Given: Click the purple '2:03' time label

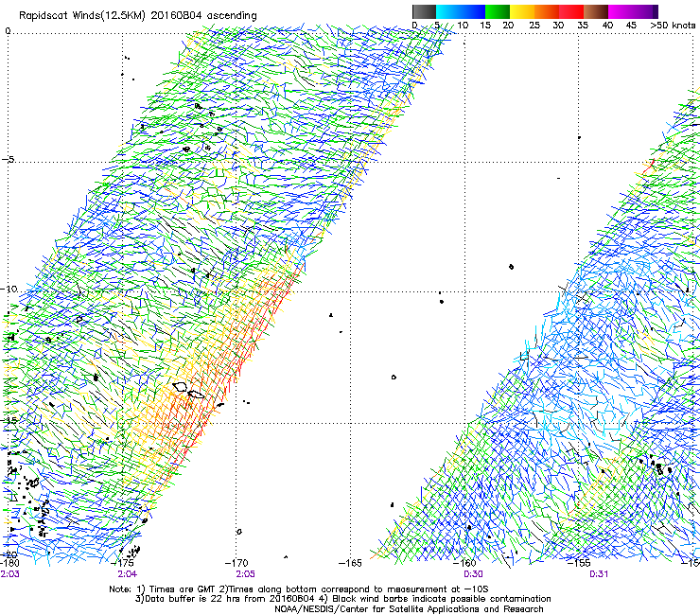Looking at the screenshot, I should (9, 574).
